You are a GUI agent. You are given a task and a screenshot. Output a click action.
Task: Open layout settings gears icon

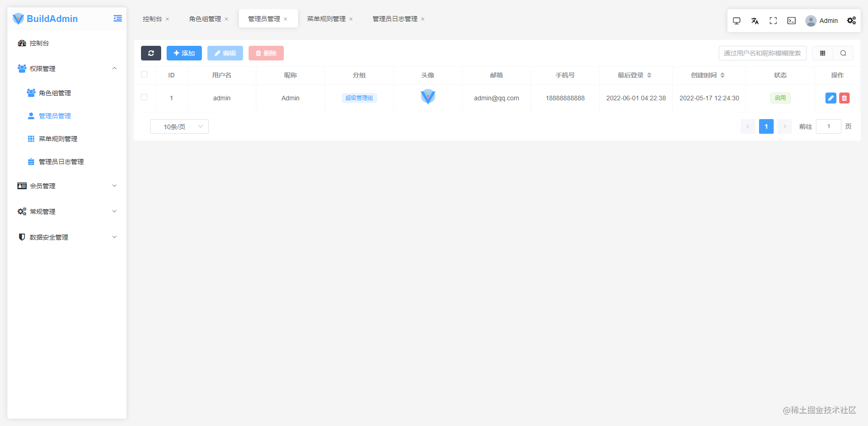point(852,21)
